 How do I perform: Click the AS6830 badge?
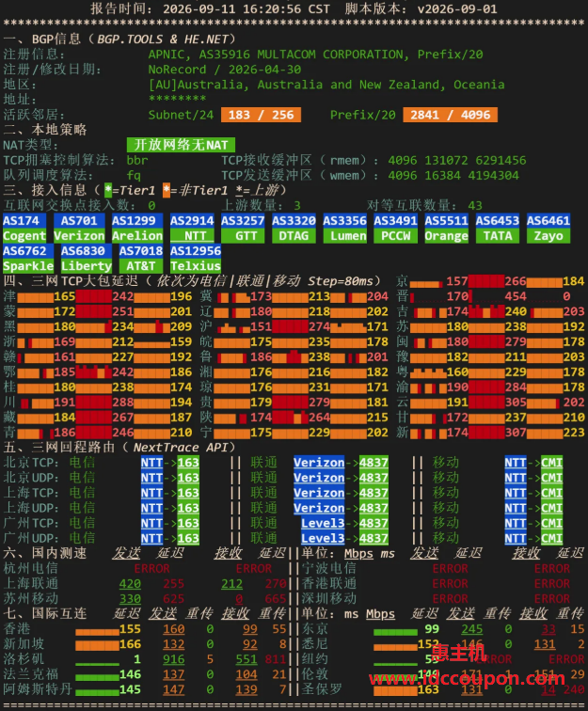point(87,251)
